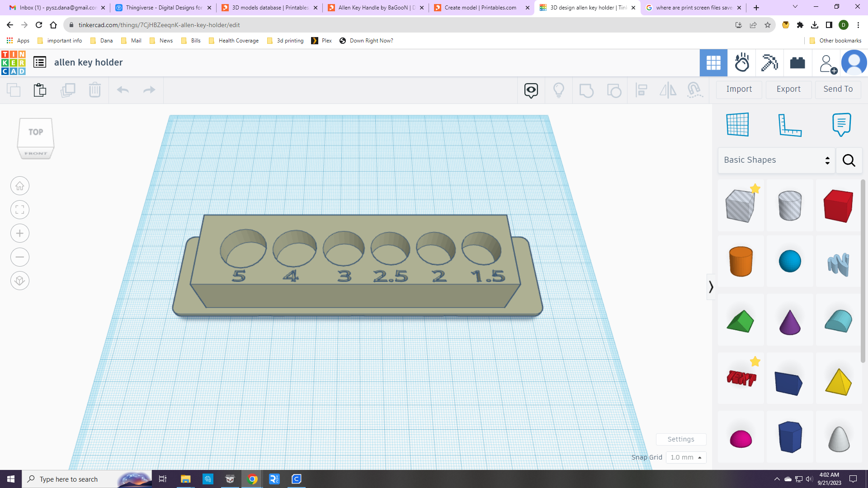This screenshot has height=488, width=868.
Task: Bookmark this page with the star icon
Action: [768, 25]
